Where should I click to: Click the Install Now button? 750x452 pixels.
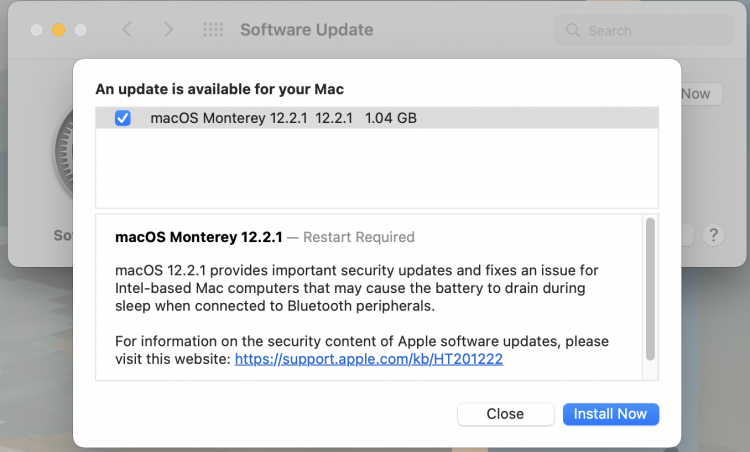point(610,414)
